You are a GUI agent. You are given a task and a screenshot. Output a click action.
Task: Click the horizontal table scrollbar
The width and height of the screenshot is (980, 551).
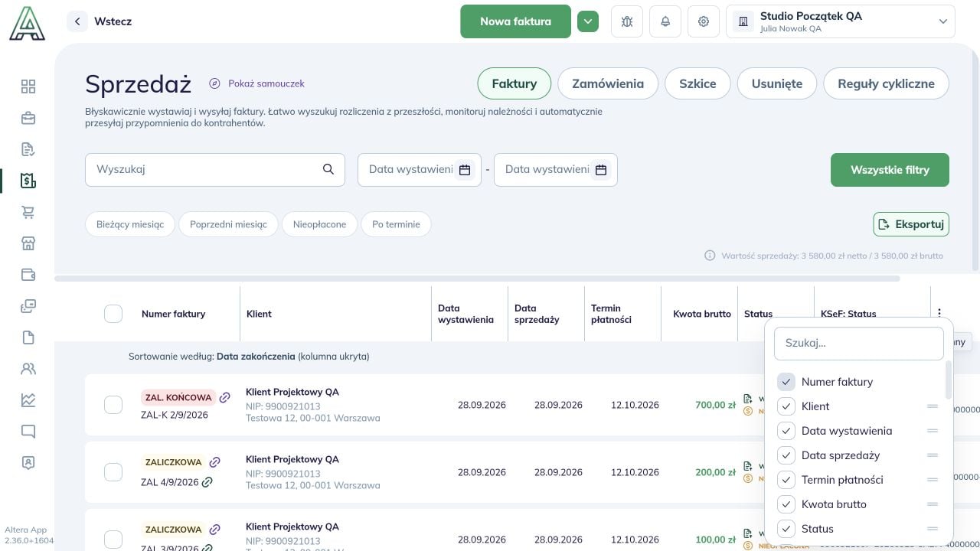click(476, 279)
